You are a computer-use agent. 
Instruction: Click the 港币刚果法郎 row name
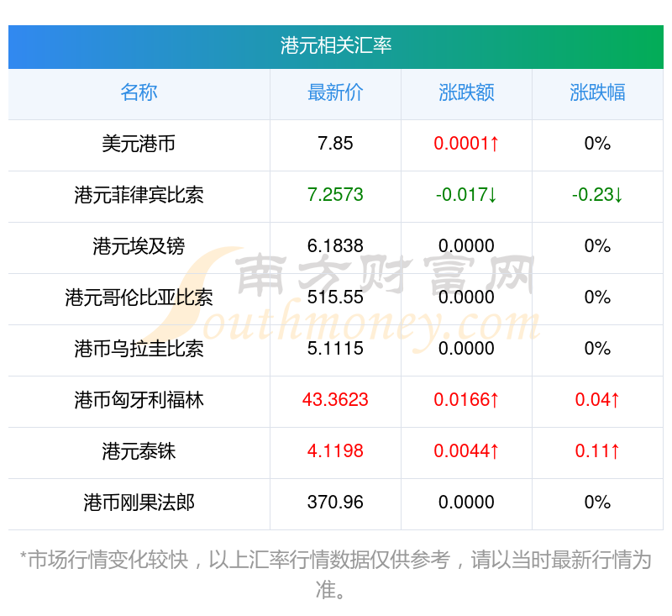tap(139, 503)
